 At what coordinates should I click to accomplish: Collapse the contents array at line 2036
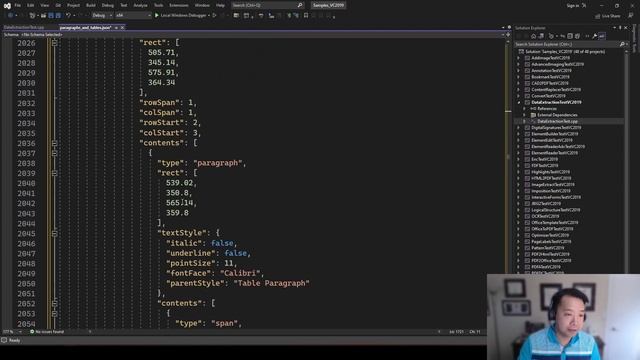(x=54, y=143)
